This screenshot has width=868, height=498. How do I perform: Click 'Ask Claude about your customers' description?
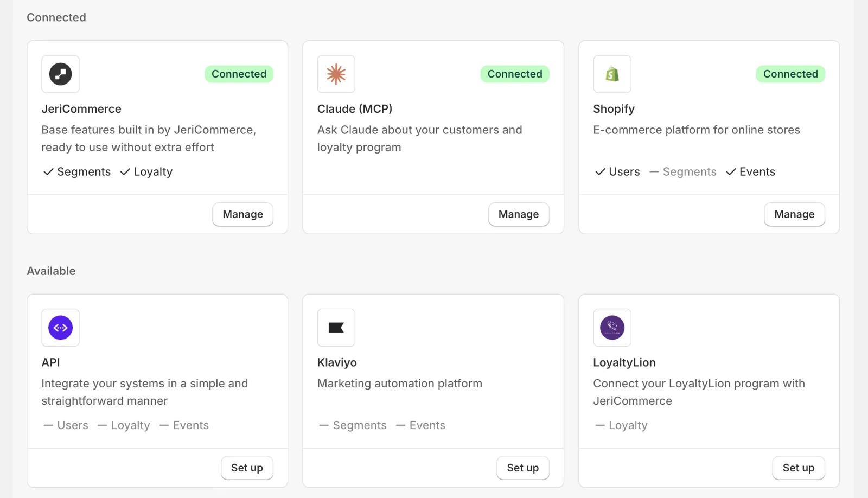click(x=419, y=138)
